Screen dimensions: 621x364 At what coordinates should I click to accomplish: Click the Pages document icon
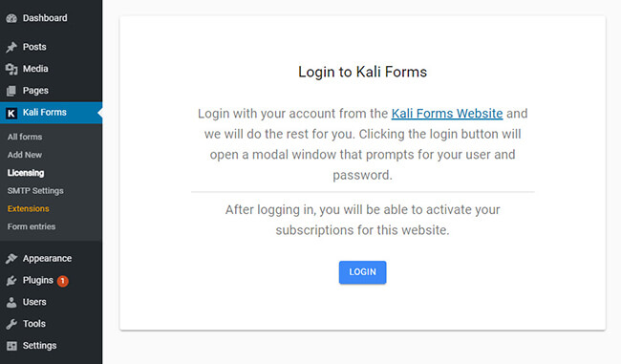11,91
